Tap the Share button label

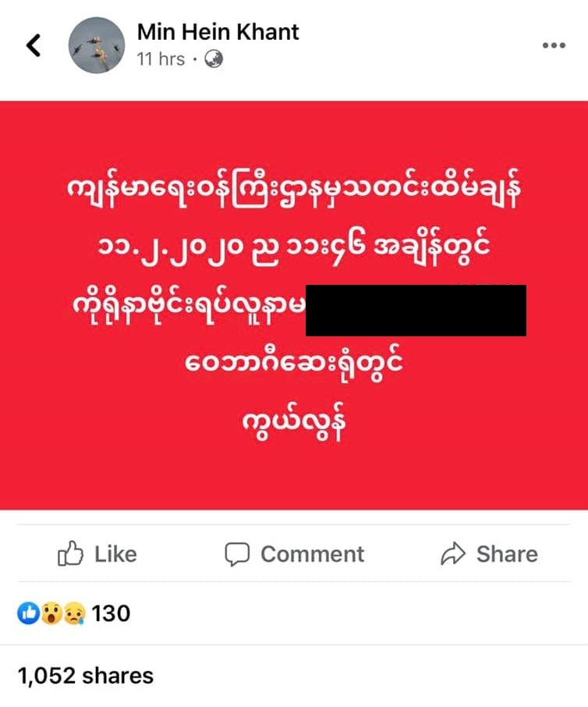tap(508, 554)
